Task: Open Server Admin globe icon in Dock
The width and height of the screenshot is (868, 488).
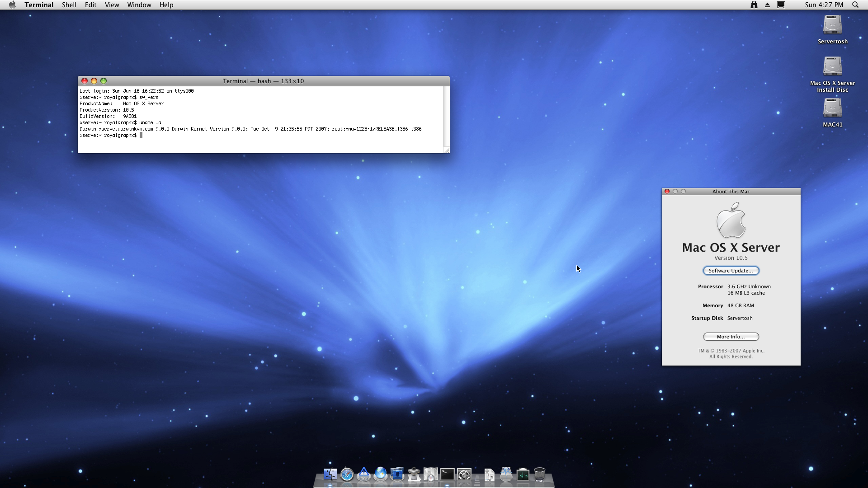Action: (381, 474)
